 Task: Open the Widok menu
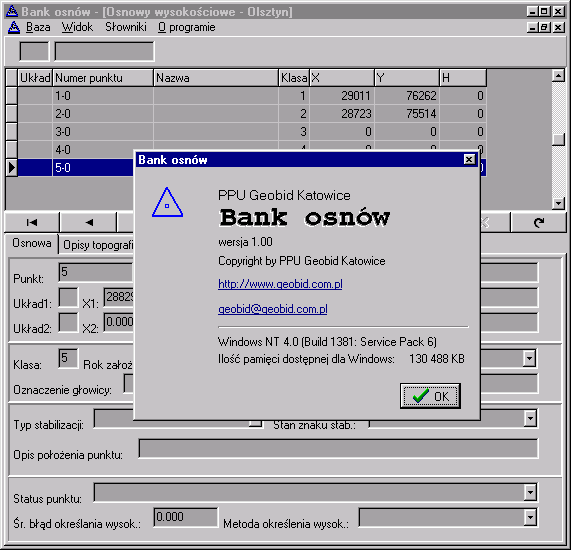point(77,27)
